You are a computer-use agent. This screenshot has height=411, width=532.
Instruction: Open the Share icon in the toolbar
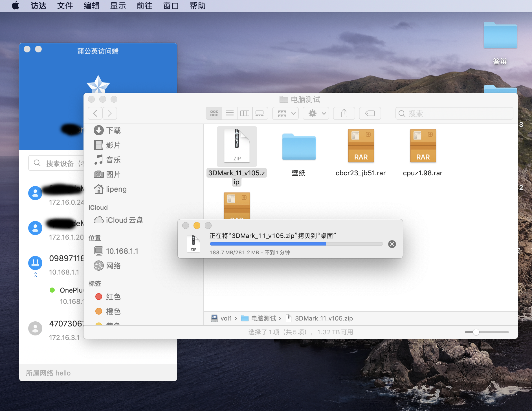click(x=344, y=113)
